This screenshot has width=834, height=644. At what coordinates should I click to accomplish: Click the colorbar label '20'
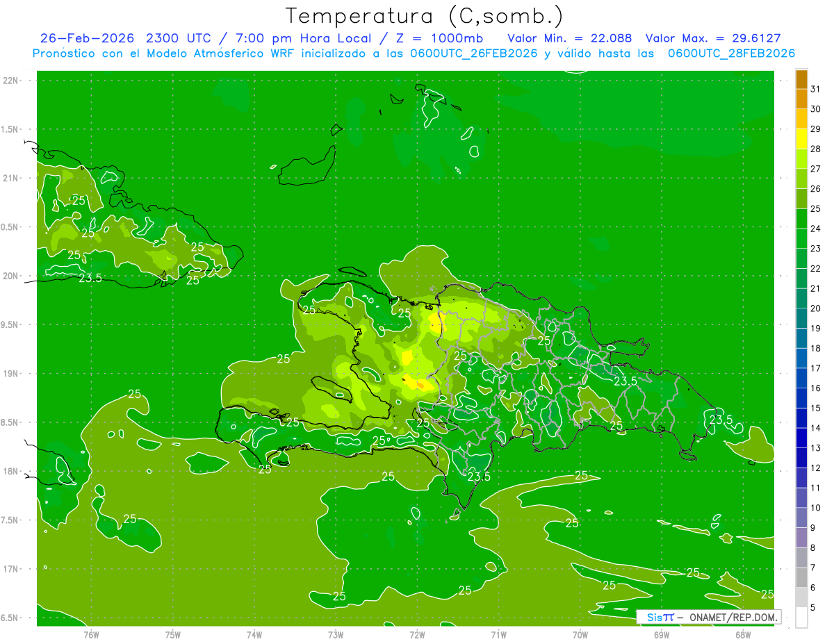pos(816,308)
